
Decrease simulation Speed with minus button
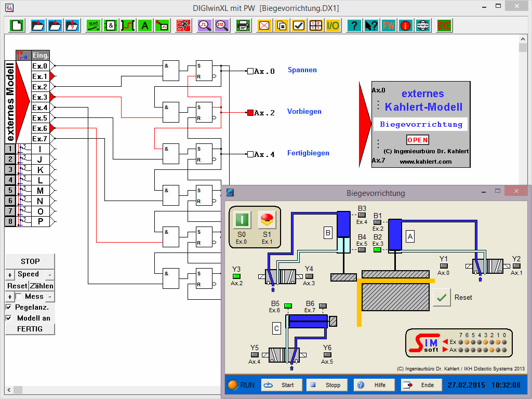[x=50, y=274]
